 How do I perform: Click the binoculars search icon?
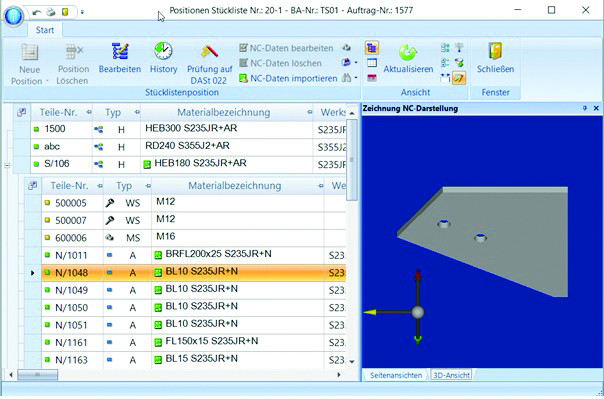pyautogui.click(x=346, y=78)
